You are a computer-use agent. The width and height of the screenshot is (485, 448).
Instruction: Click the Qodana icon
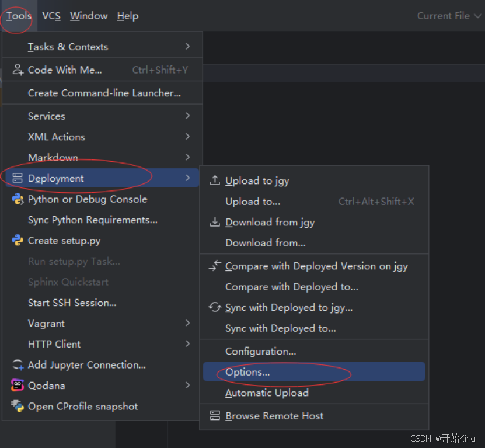click(18, 386)
